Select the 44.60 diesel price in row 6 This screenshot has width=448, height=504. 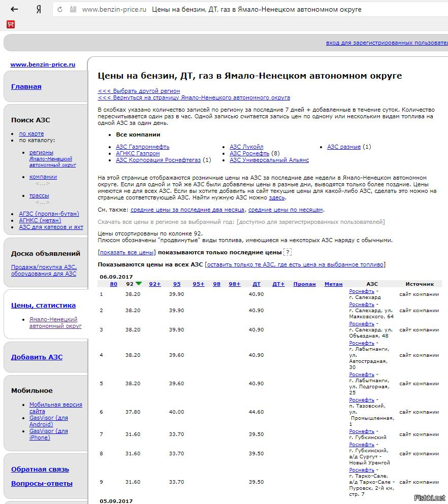pos(257,412)
